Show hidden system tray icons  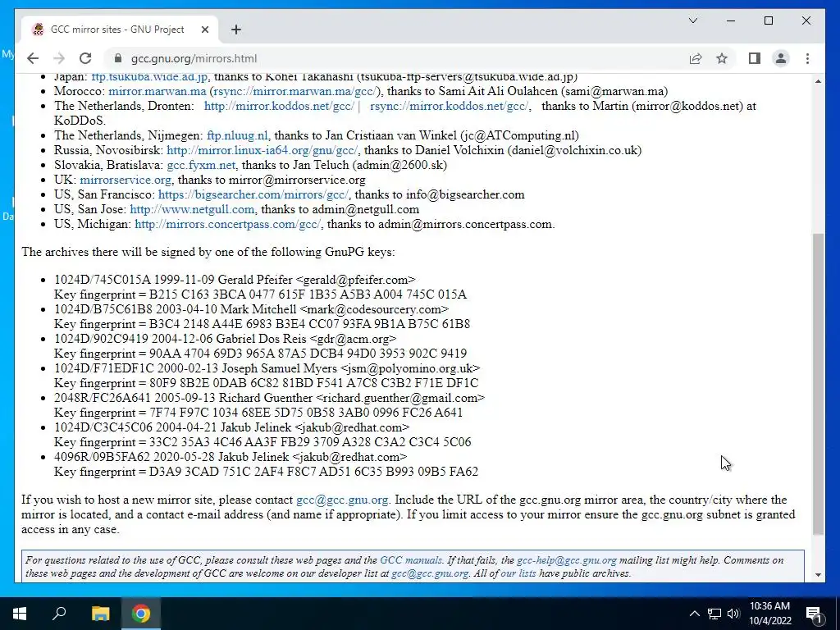[x=694, y=614]
